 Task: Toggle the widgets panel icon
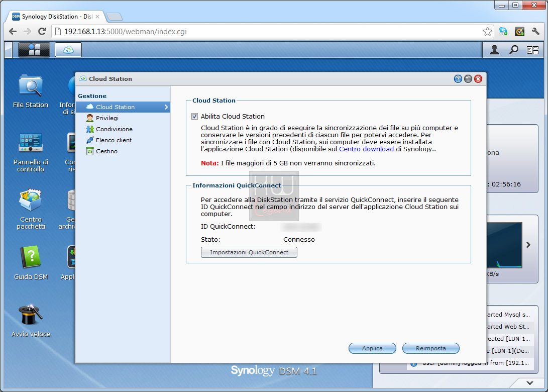pyautogui.click(x=532, y=50)
